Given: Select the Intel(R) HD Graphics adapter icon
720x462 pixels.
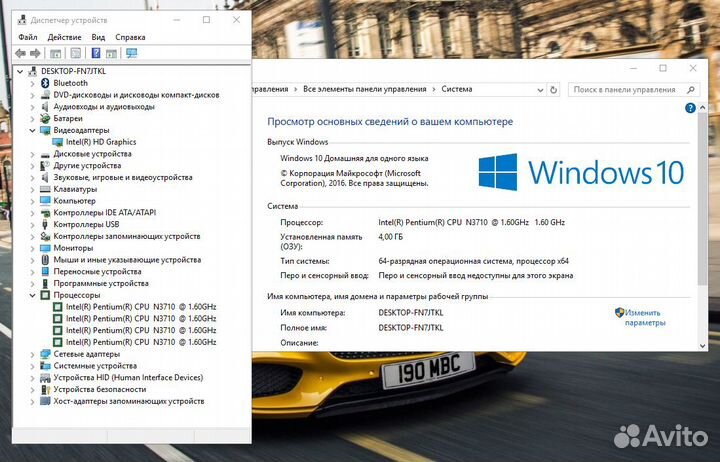Looking at the screenshot, I should coord(57,142).
